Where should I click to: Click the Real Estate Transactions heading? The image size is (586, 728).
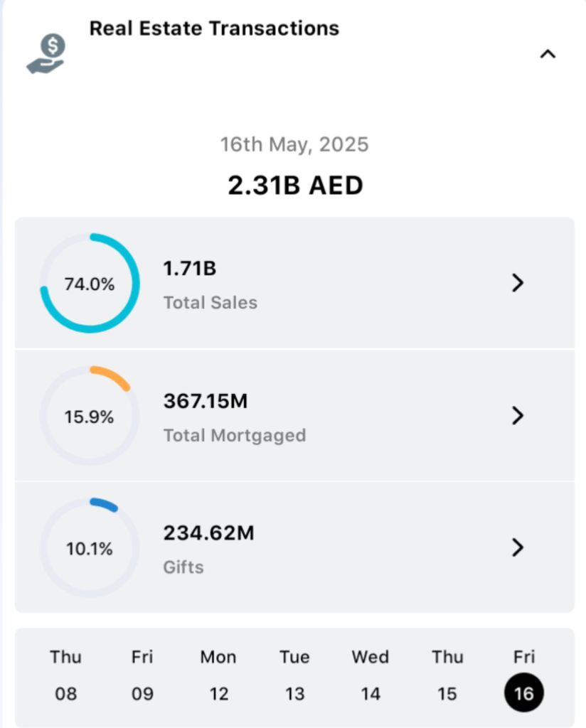(x=214, y=28)
